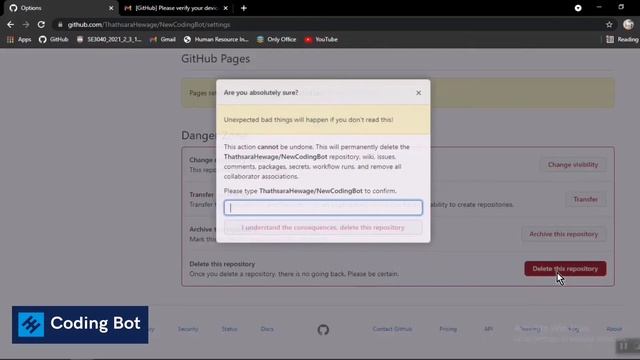This screenshot has height=360, width=640.
Task: Open the Reading list
Action: click(x=622, y=40)
